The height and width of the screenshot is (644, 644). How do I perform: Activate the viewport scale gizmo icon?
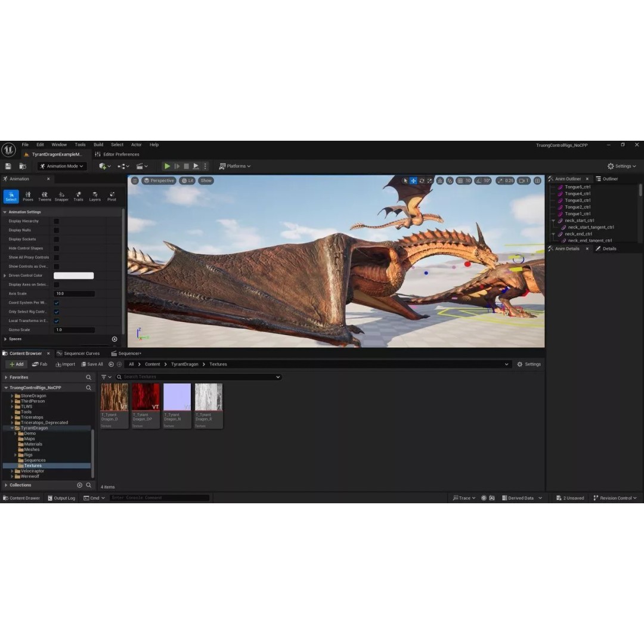point(429,181)
